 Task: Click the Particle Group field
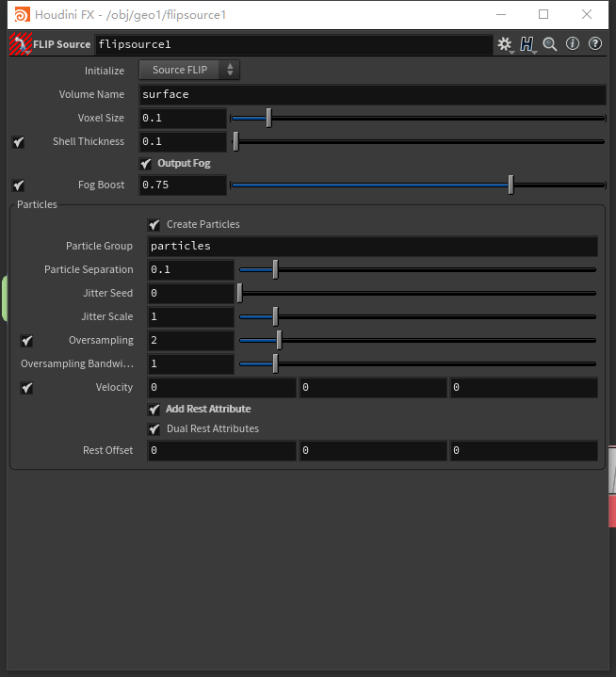[372, 246]
